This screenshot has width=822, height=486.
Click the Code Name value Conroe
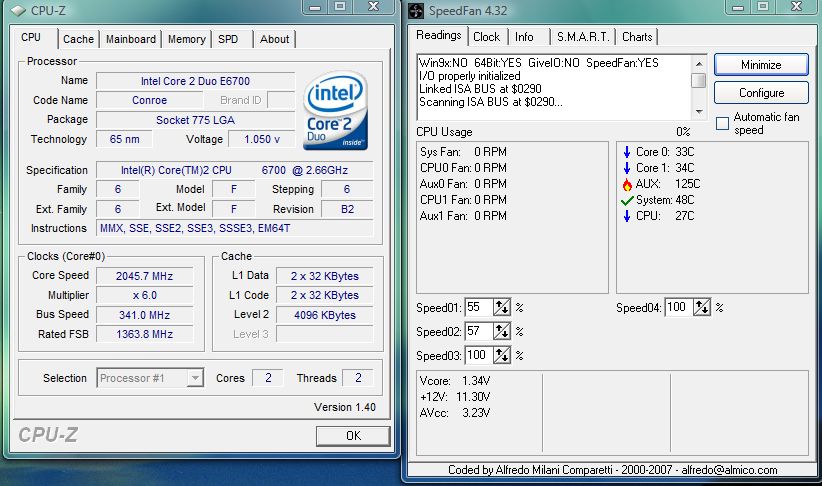pos(149,100)
